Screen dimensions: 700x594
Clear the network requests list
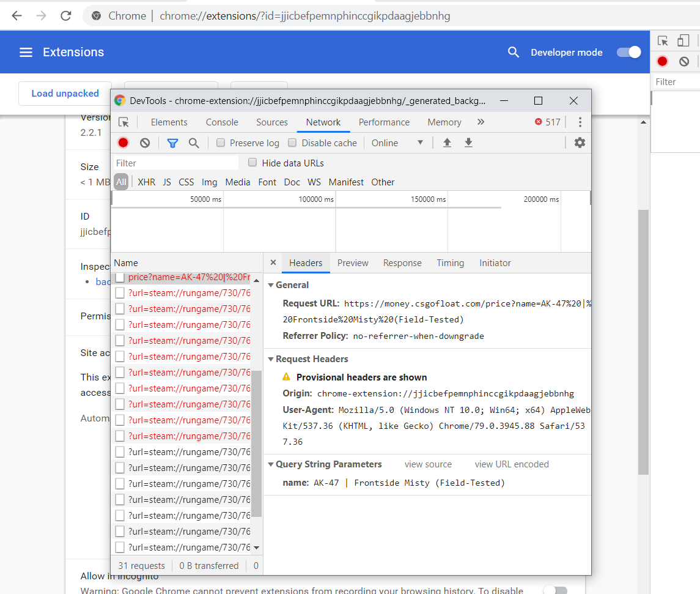tap(144, 143)
